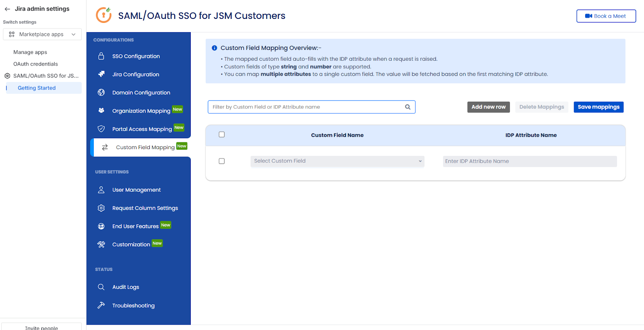Click the IDP Attribute Name column header
The width and height of the screenshot is (644, 330).
531,135
